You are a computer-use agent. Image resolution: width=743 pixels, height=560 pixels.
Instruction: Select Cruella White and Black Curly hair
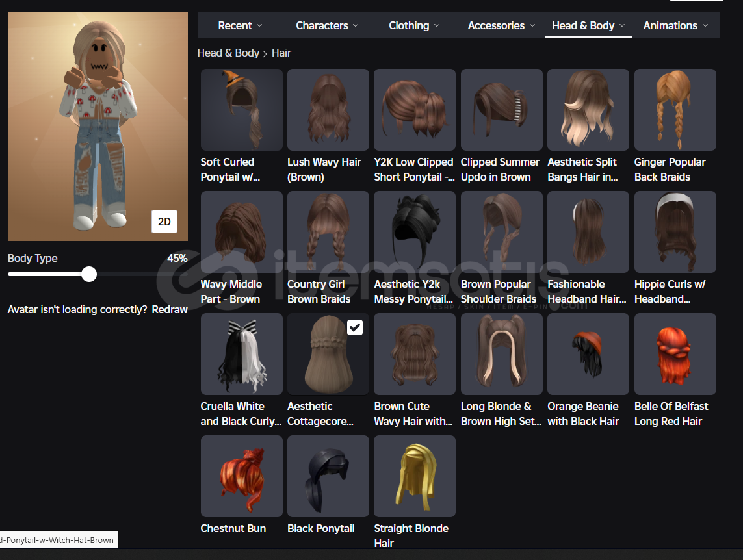[241, 354]
